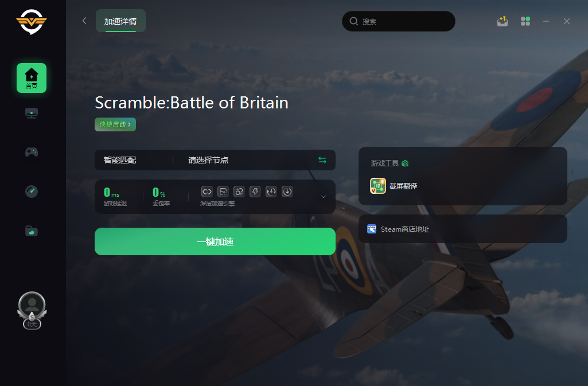Viewport: 588px width, 386px height.
Task: Open the +1 inbox rewards icon
Action: (503, 21)
